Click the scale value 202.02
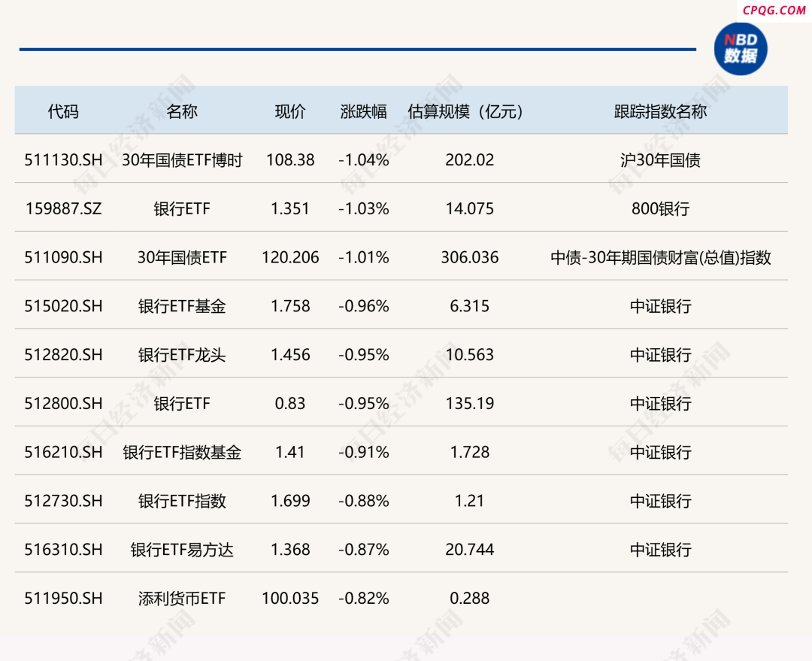The width and height of the screenshot is (812, 661). pyautogui.click(x=470, y=160)
